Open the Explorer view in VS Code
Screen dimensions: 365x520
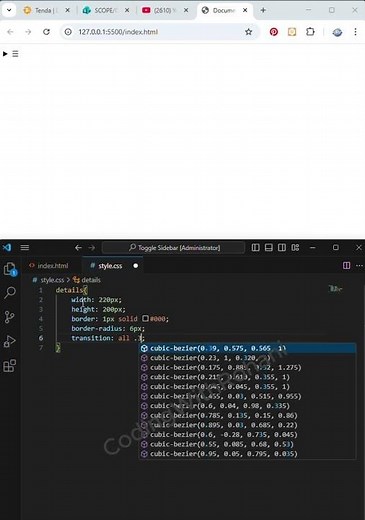(9, 269)
